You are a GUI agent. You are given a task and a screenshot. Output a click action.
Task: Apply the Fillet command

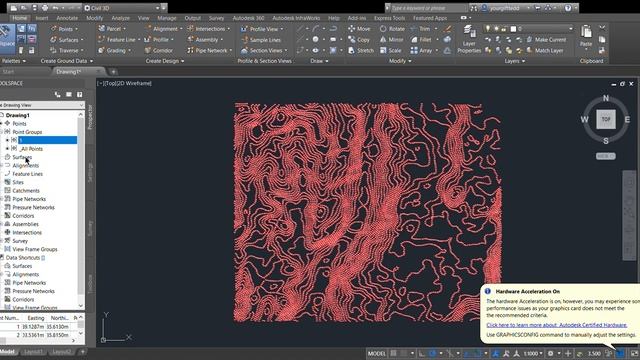tap(421, 40)
